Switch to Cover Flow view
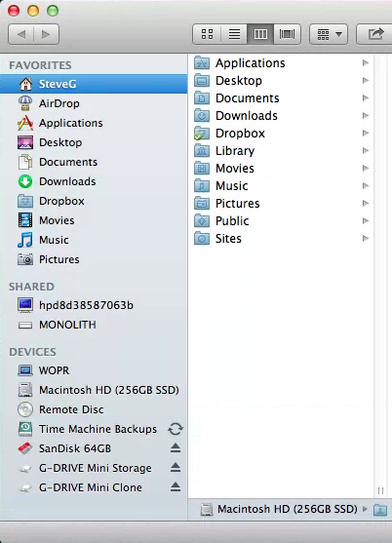This screenshot has height=543, width=392. click(287, 34)
